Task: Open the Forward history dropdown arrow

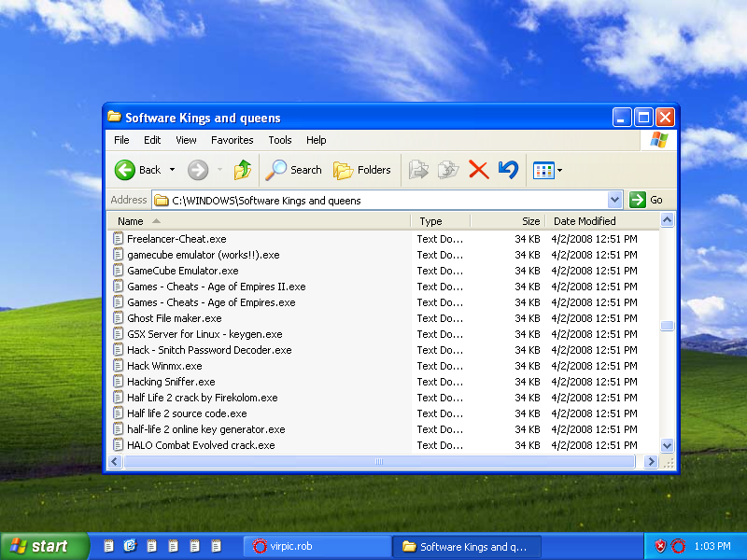Action: 219,170
